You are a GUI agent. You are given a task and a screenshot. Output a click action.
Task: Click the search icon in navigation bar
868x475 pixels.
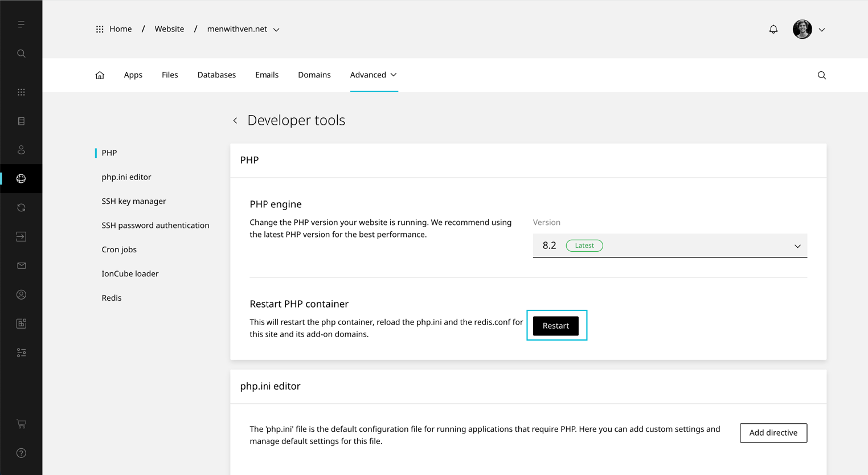click(821, 75)
